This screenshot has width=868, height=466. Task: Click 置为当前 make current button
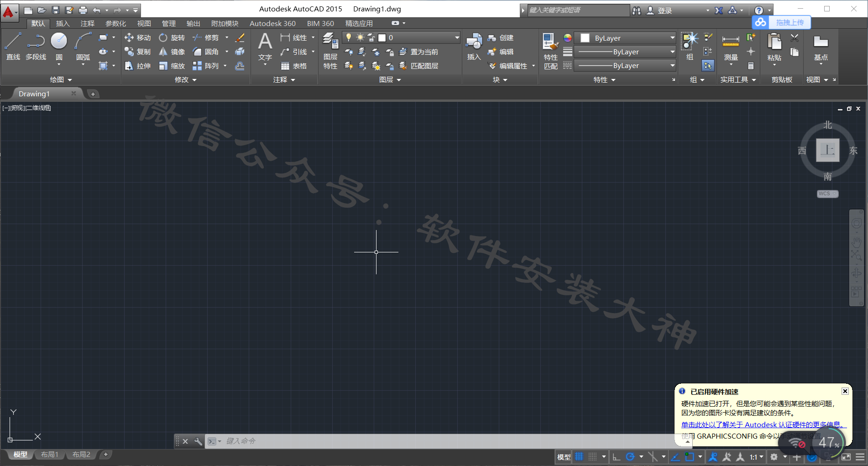pyautogui.click(x=419, y=52)
